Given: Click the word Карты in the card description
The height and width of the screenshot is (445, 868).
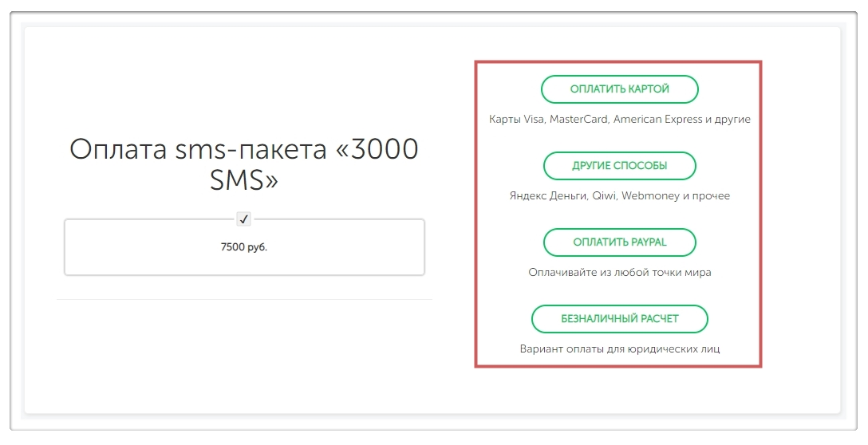Looking at the screenshot, I should [x=503, y=120].
